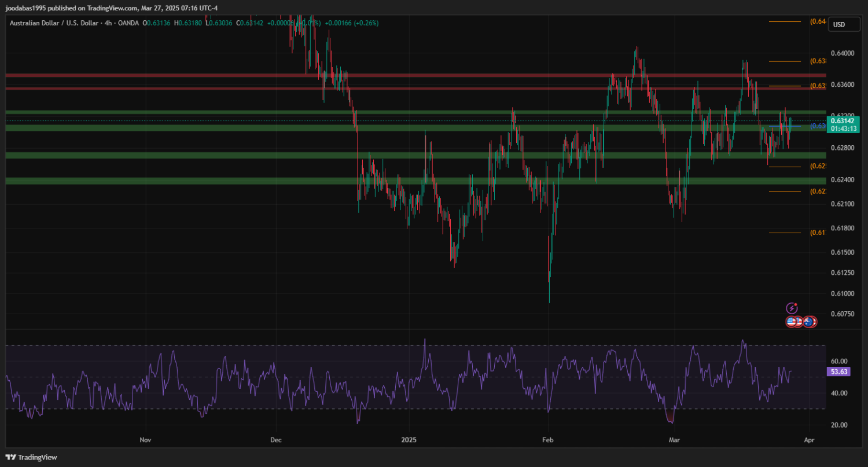Viewport: 868px width, 467px height.
Task: Open the USD currency selector
Action: tap(838, 24)
